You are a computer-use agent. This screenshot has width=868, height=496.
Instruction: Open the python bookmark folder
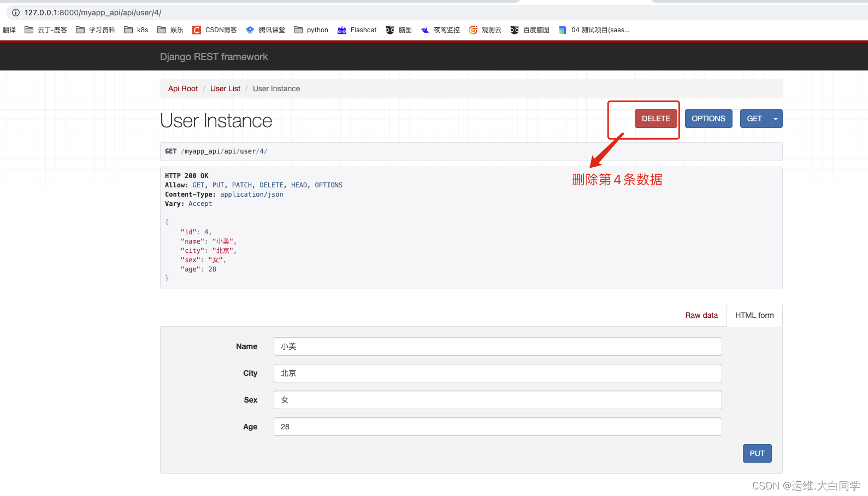click(311, 30)
